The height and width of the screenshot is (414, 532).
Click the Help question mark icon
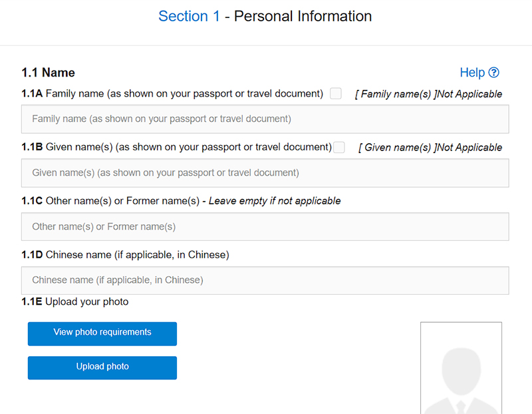(493, 73)
